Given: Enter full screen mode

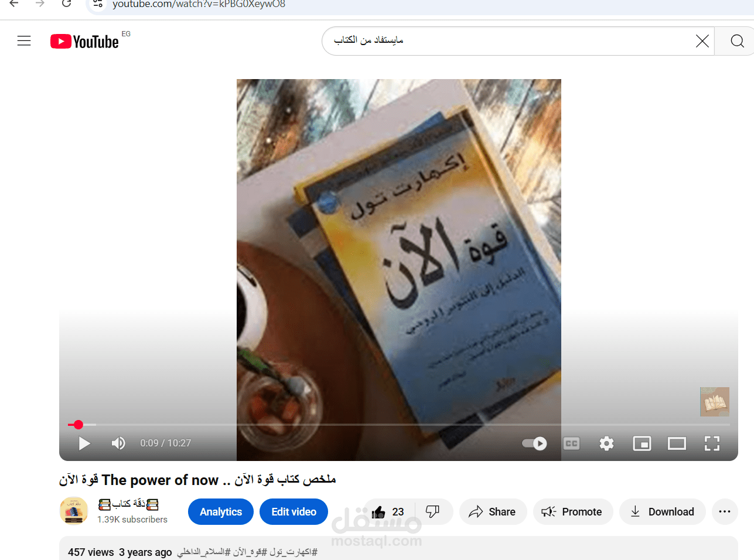Looking at the screenshot, I should (x=712, y=443).
